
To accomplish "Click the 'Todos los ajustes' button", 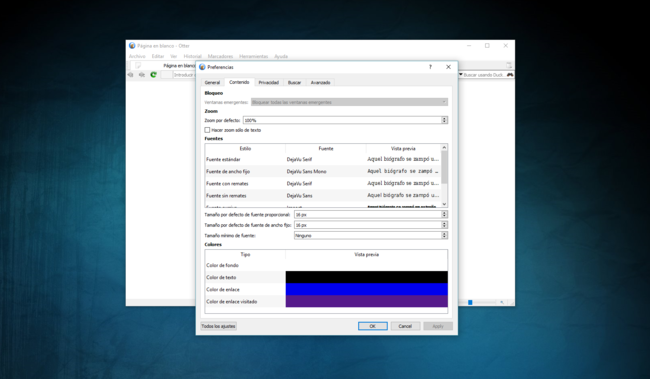I will (x=218, y=326).
